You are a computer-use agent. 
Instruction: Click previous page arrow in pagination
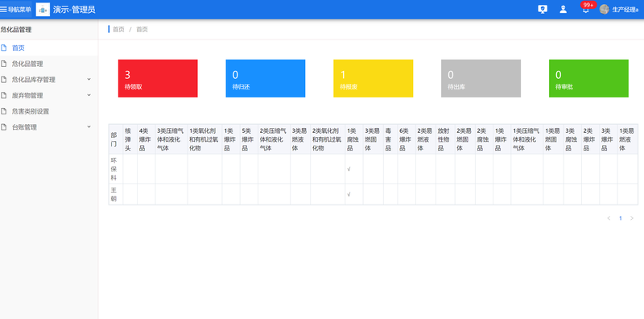tap(609, 218)
